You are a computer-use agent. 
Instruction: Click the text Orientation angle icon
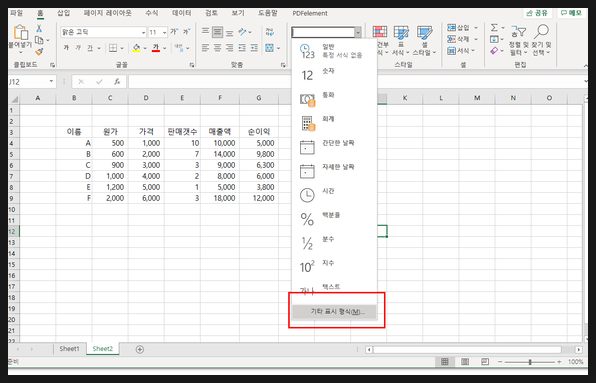tap(242, 32)
